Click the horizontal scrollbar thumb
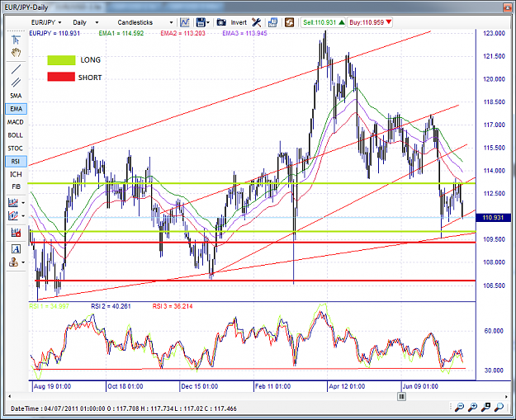 click(x=401, y=396)
